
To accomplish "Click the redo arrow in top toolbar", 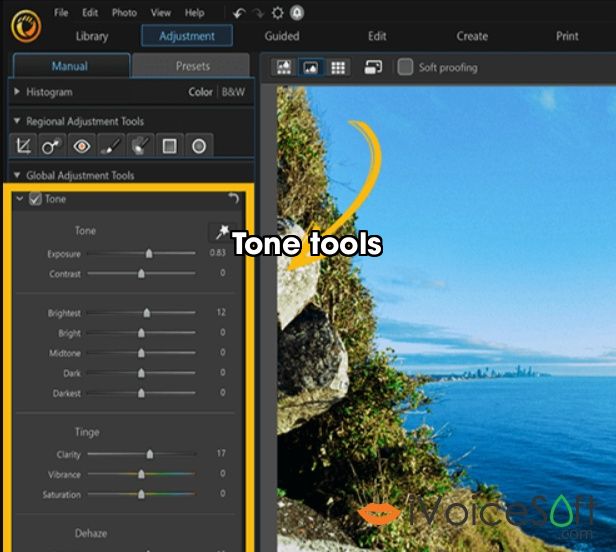I will (x=258, y=13).
